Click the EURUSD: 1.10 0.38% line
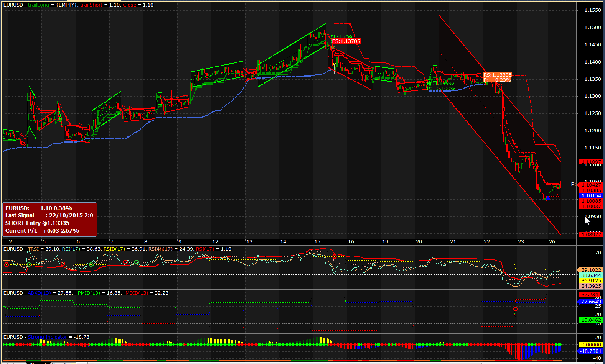 [x=39, y=208]
